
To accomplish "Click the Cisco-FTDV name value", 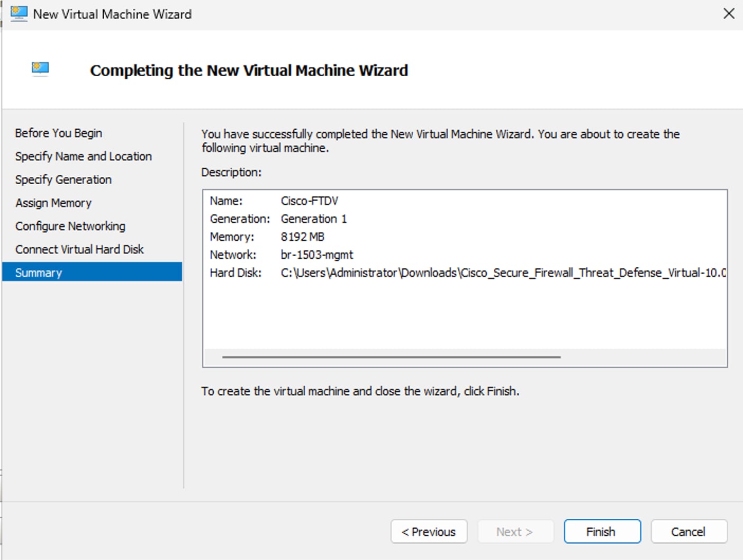I will (310, 201).
